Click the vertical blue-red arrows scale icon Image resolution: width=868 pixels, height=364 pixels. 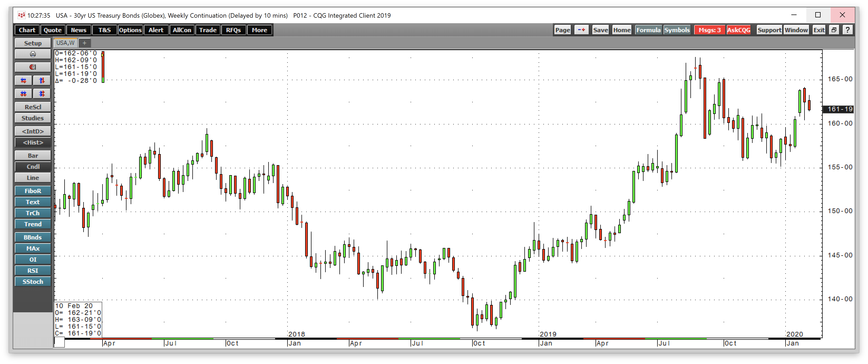(42, 80)
